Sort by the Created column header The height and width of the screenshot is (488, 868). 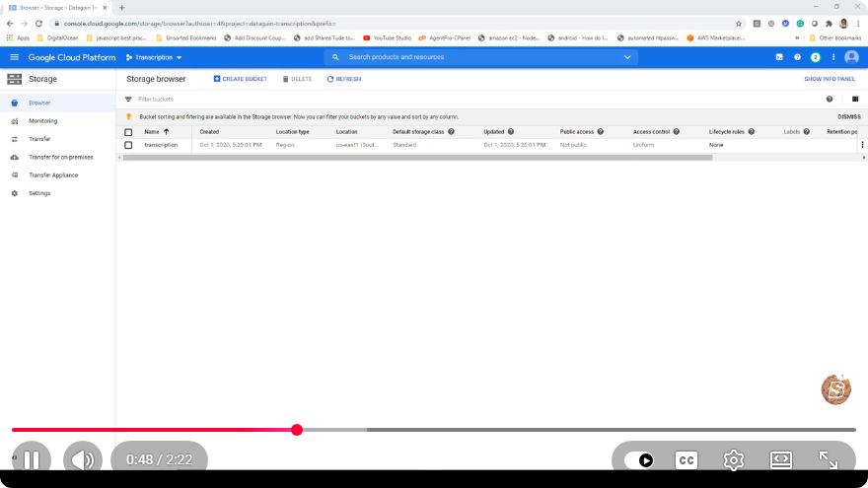tap(209, 132)
